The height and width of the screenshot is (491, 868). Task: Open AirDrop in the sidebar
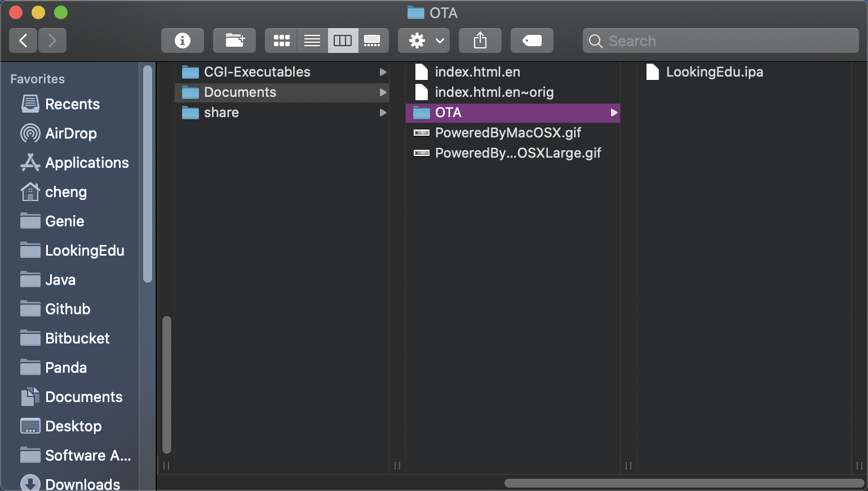tap(70, 133)
